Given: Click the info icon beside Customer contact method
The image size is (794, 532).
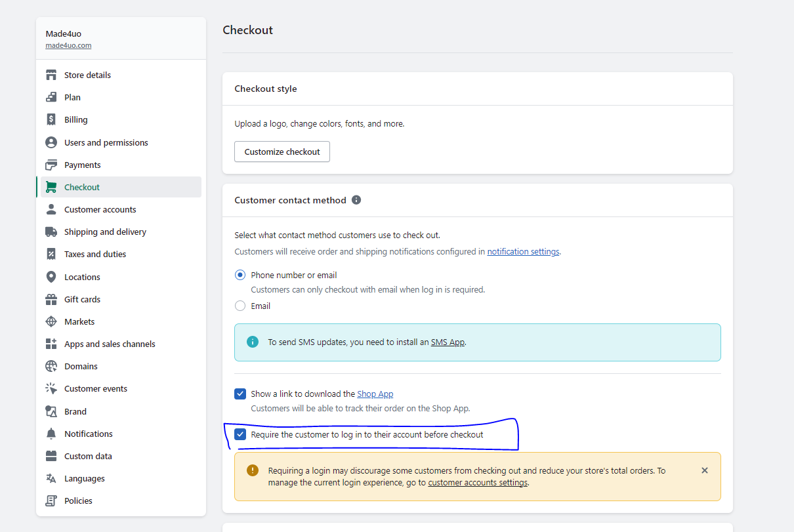Looking at the screenshot, I should click(356, 200).
